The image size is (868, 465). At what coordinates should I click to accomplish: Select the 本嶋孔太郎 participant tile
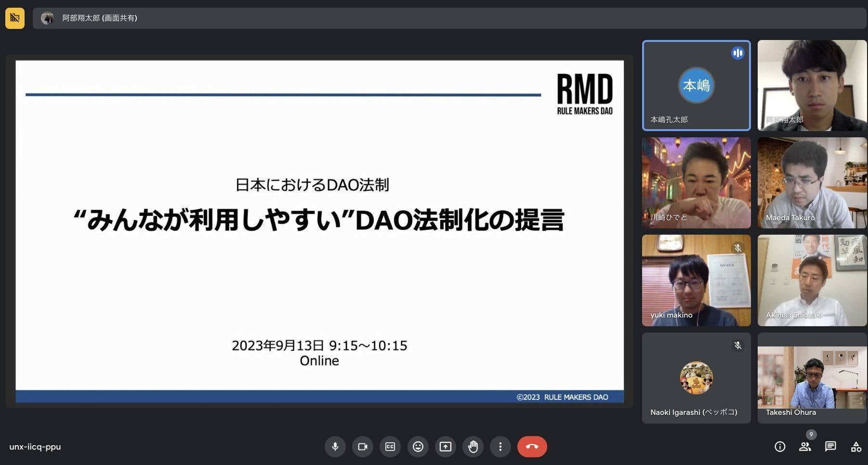[x=696, y=85]
